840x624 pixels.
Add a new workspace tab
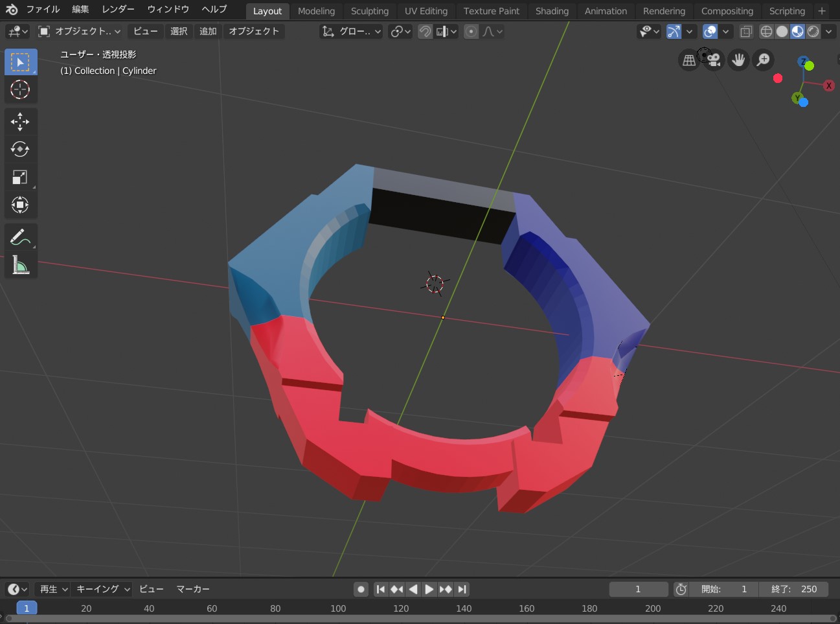point(822,11)
